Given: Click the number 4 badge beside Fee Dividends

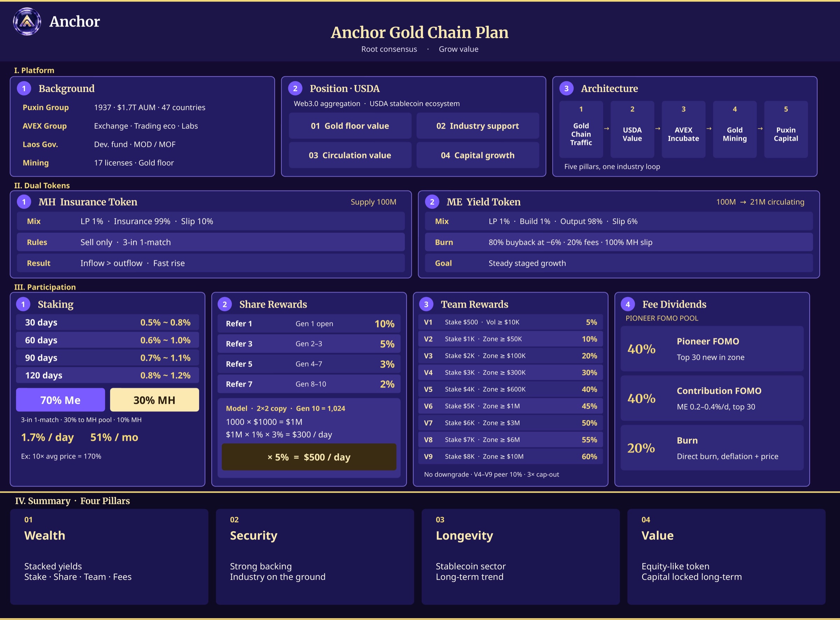Looking at the screenshot, I should (628, 304).
